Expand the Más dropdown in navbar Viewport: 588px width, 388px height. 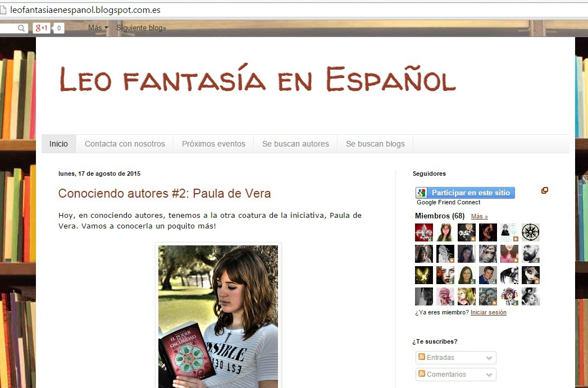tap(98, 28)
